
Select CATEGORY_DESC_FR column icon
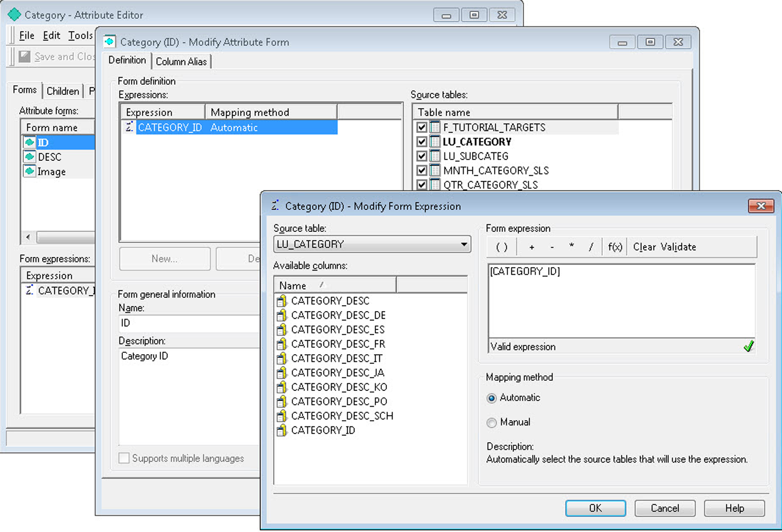281,344
